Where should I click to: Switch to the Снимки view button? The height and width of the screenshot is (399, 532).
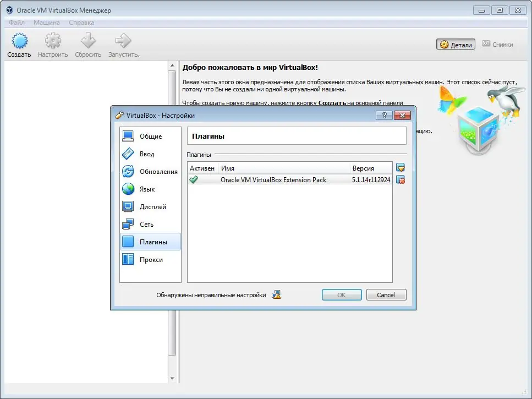tap(497, 45)
